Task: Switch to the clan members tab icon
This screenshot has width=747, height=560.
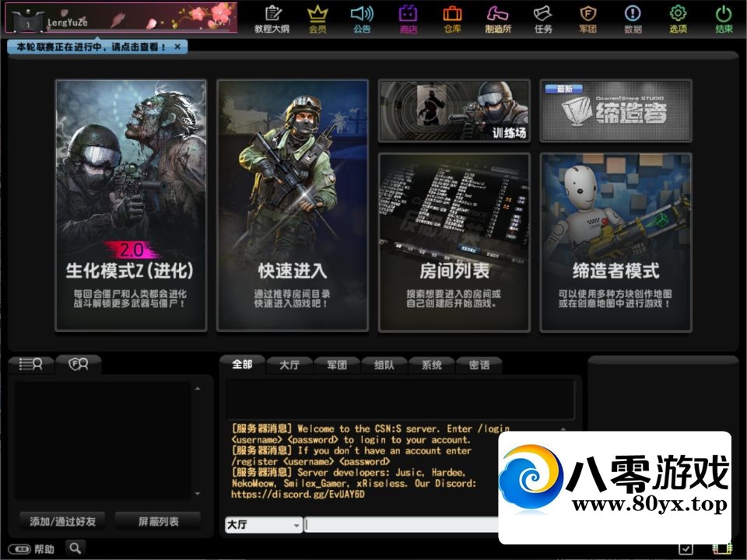Action: [x=79, y=364]
